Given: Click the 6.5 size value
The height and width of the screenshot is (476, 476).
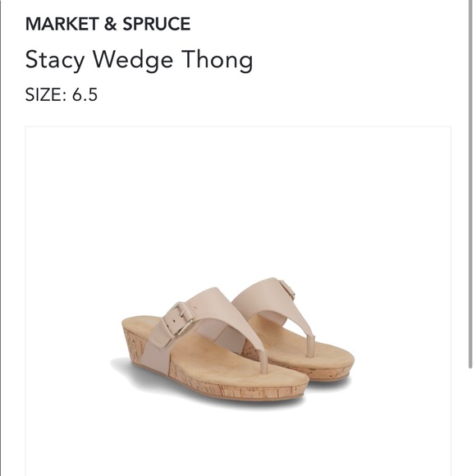Looking at the screenshot, I should coord(85,94).
